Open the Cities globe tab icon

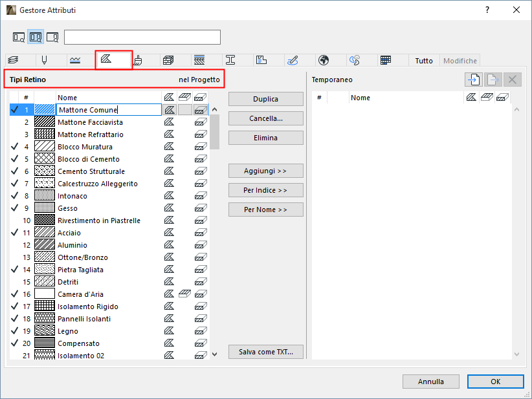point(324,60)
